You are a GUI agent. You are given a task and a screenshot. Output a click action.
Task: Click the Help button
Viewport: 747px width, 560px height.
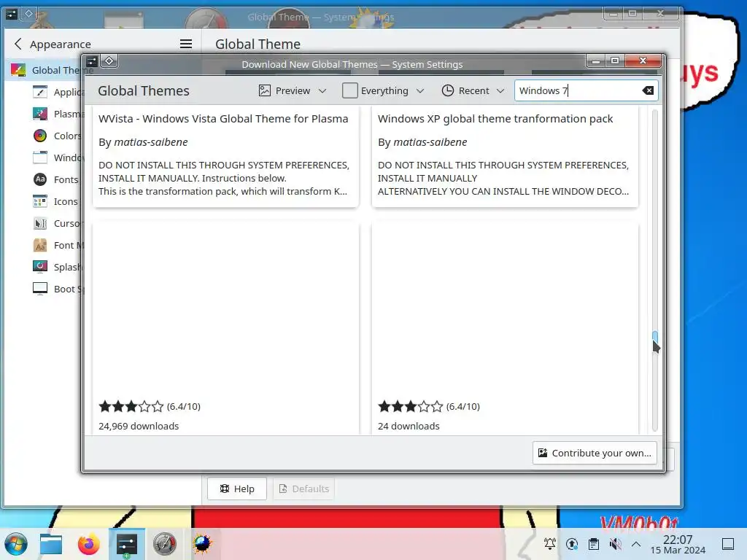tap(237, 489)
